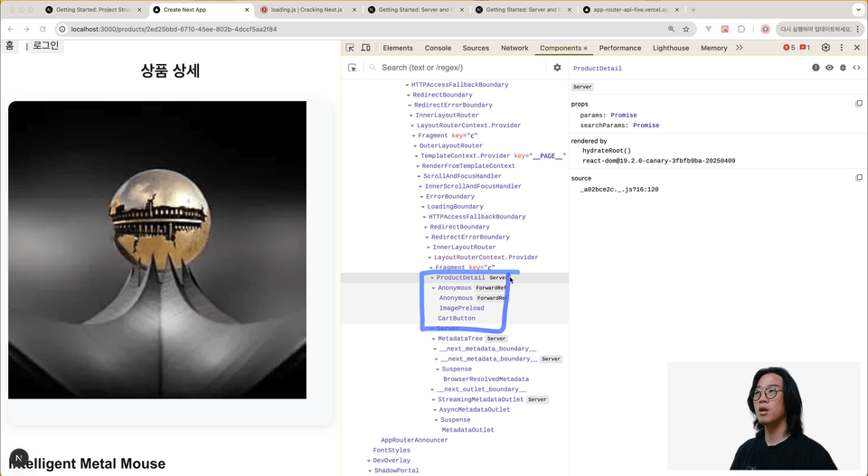View source for ProductDetail component
The width and height of the screenshot is (868, 476).
[x=856, y=68]
